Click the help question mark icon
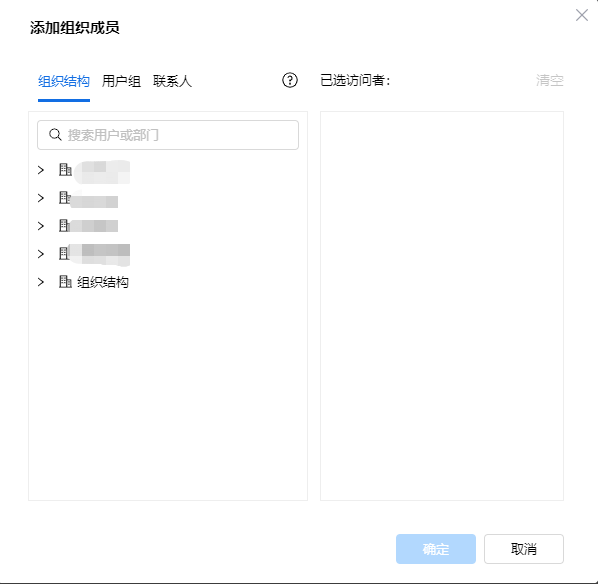Image resolution: width=598 pixels, height=584 pixels. (290, 80)
